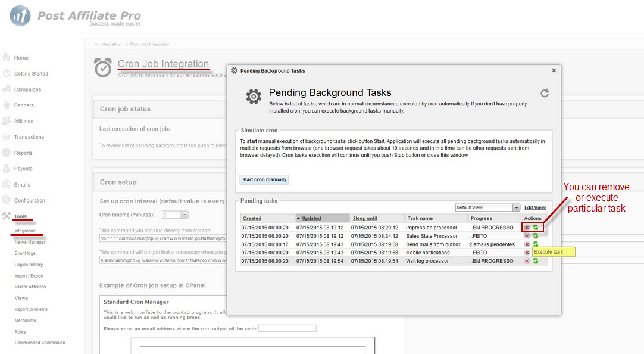Click the Tools wrench icon

coord(6,216)
